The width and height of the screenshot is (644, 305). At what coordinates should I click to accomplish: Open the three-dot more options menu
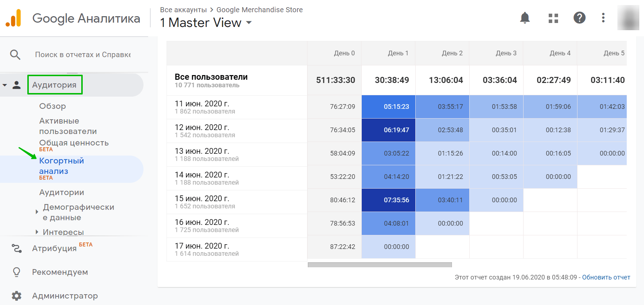click(x=603, y=18)
